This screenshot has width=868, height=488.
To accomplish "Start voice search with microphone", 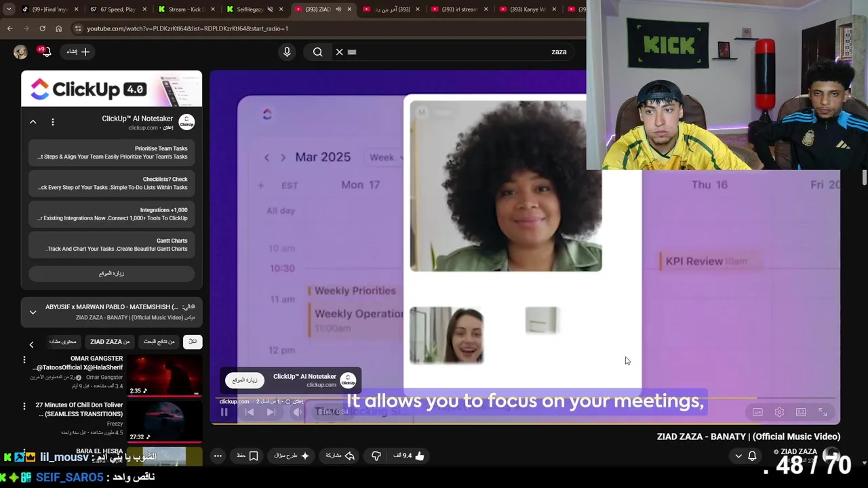I will (287, 52).
